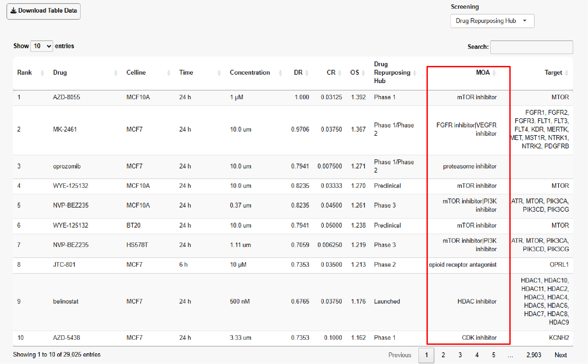Open the Drug Repurposing Hub screening dropdown

pos(492,21)
